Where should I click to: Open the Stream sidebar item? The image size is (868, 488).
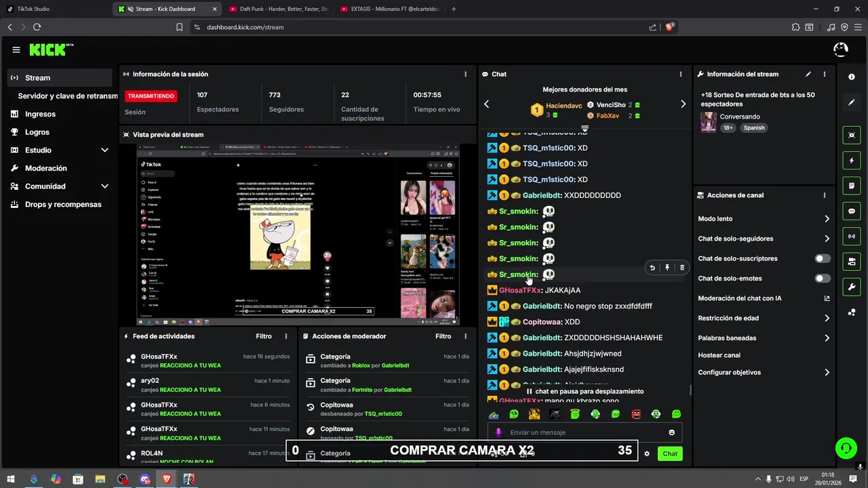(60, 78)
